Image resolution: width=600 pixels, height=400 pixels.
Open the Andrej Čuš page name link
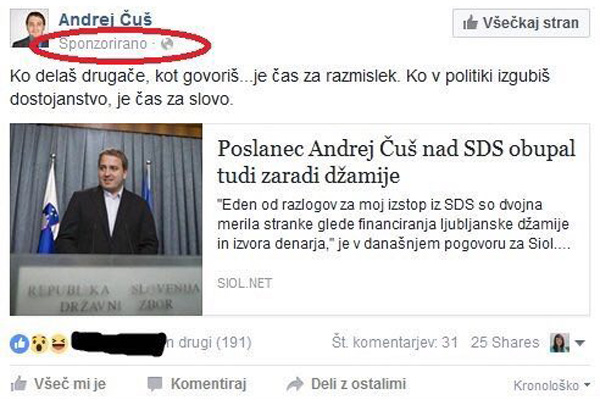pyautogui.click(x=105, y=20)
